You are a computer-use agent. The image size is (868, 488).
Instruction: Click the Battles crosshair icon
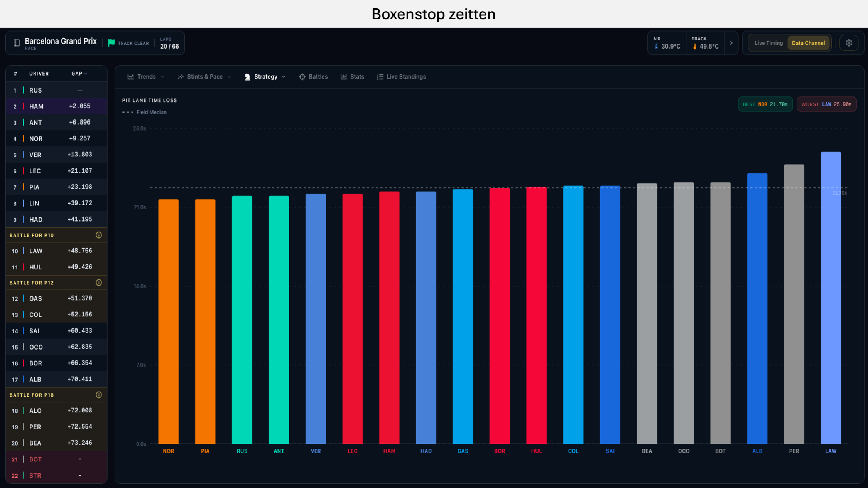302,77
